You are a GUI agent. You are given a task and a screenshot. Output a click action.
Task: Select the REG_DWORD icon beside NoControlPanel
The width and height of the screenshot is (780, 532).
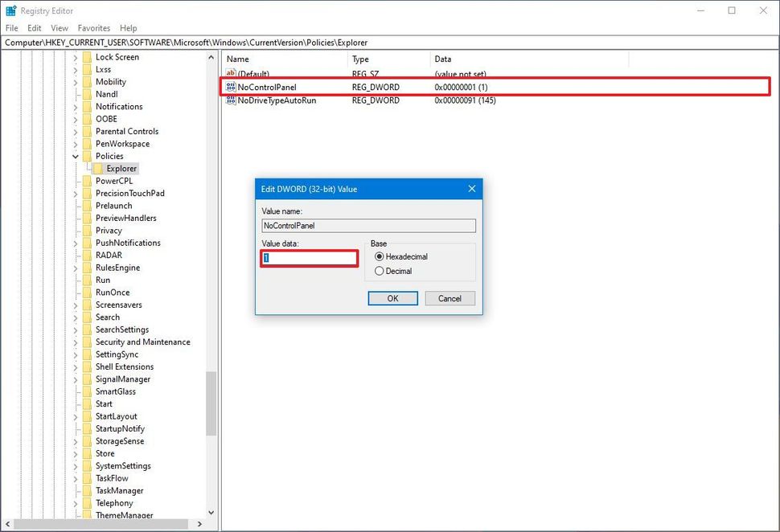pyautogui.click(x=232, y=87)
